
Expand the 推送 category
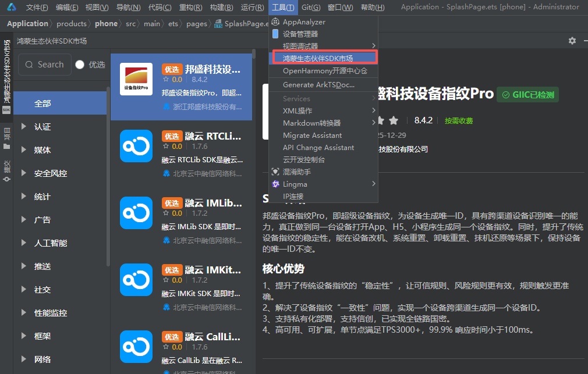click(x=24, y=266)
